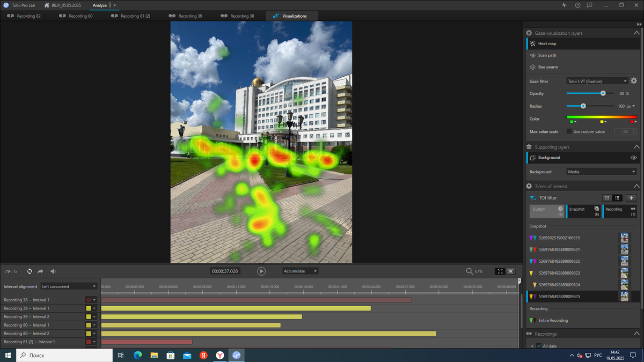
Task: Open gaze filter settings gear
Action: (634, 81)
